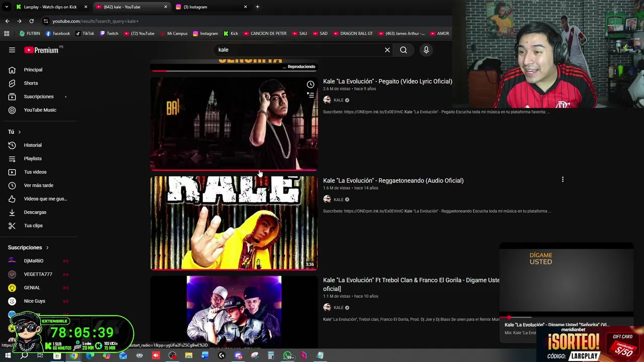
Task: Open the tab search dropdown
Action: (7, 7)
